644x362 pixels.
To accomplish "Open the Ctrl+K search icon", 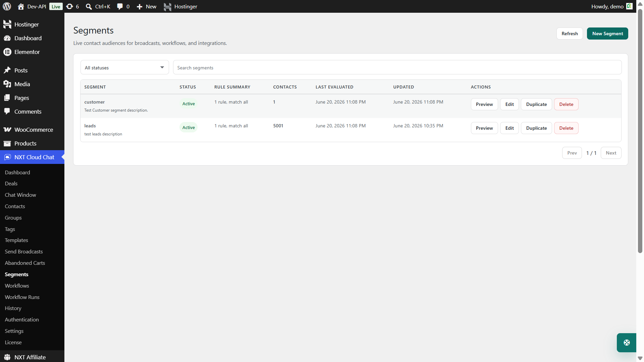I will [89, 6].
